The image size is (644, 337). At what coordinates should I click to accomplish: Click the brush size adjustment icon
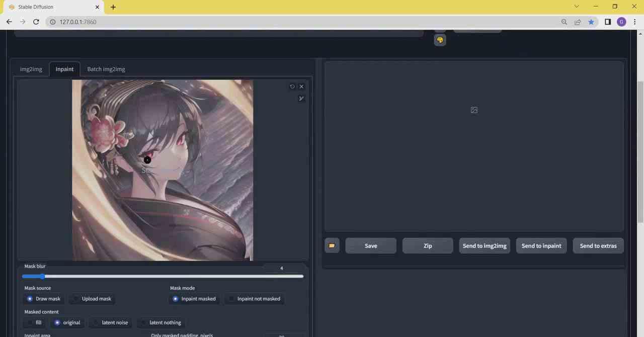click(x=301, y=98)
